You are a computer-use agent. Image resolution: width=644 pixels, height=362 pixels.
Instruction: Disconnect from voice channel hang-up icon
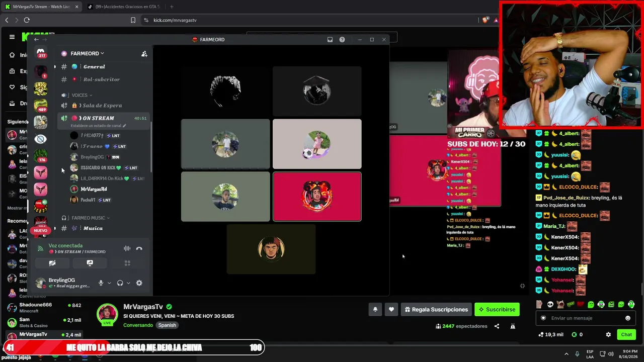[x=139, y=248]
